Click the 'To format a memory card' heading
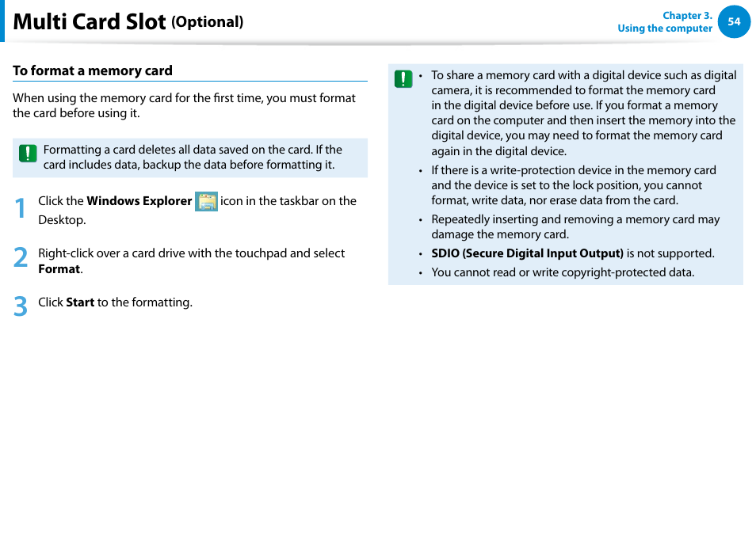Viewport: 756px width, 536px height. tap(93, 70)
